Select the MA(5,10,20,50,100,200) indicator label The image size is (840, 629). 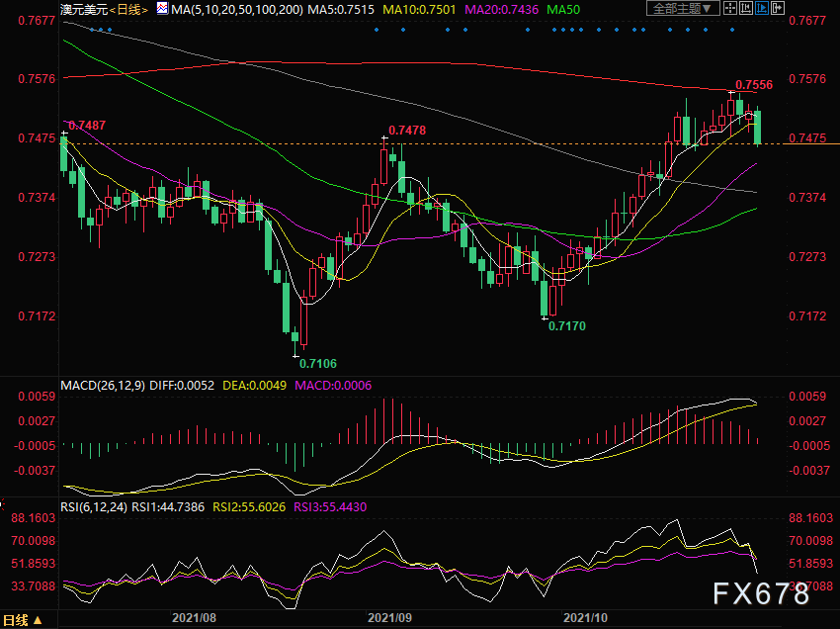pyautogui.click(x=236, y=9)
